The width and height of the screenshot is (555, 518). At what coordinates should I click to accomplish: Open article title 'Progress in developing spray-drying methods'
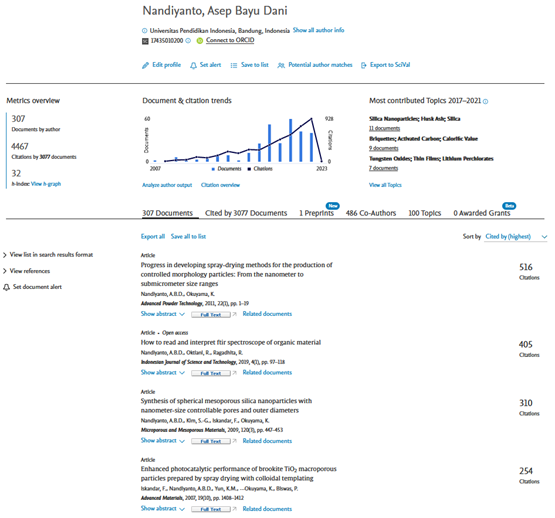[236, 274]
